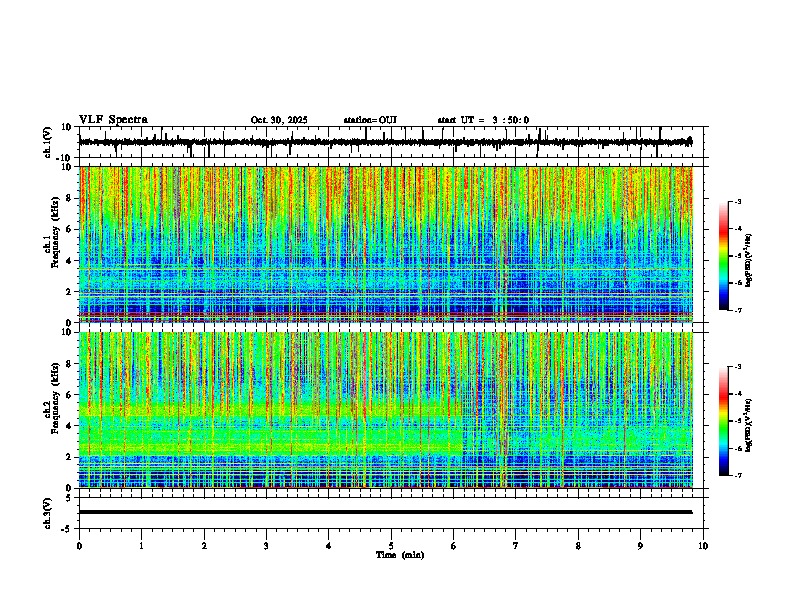Click the ch.2 "Frequency (kHz)" axis label
This screenshot has height=612, width=792.
pos(55,398)
